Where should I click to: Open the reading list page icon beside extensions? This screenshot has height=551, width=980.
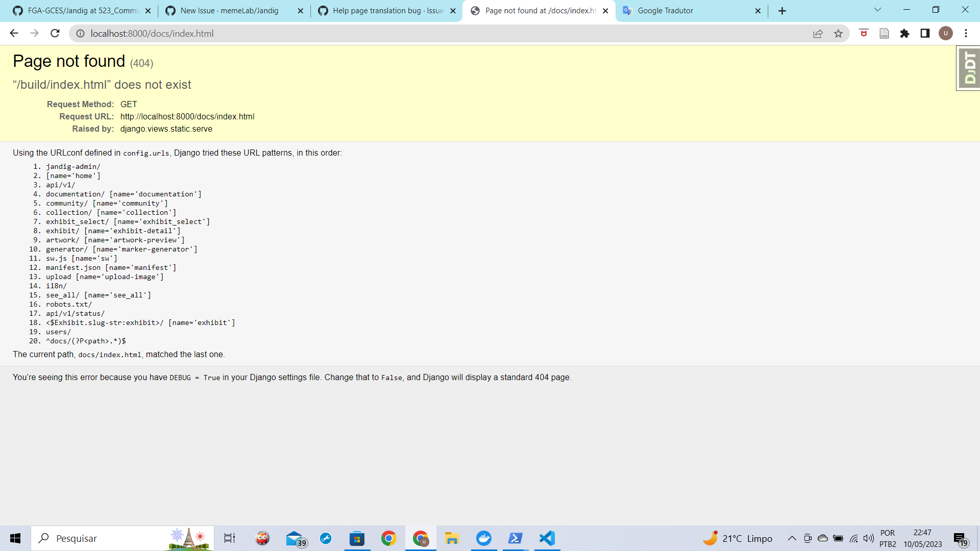pyautogui.click(x=885, y=33)
